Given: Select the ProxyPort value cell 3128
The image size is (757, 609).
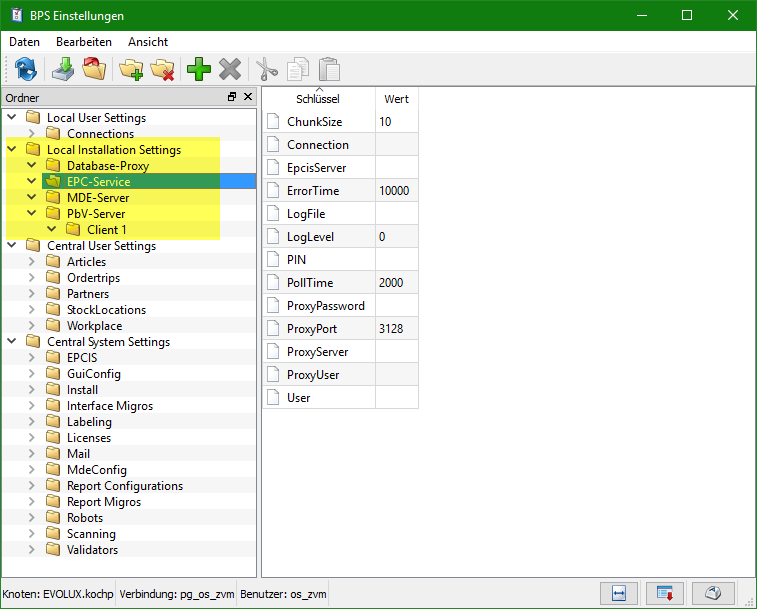Looking at the screenshot, I should pos(396,329).
